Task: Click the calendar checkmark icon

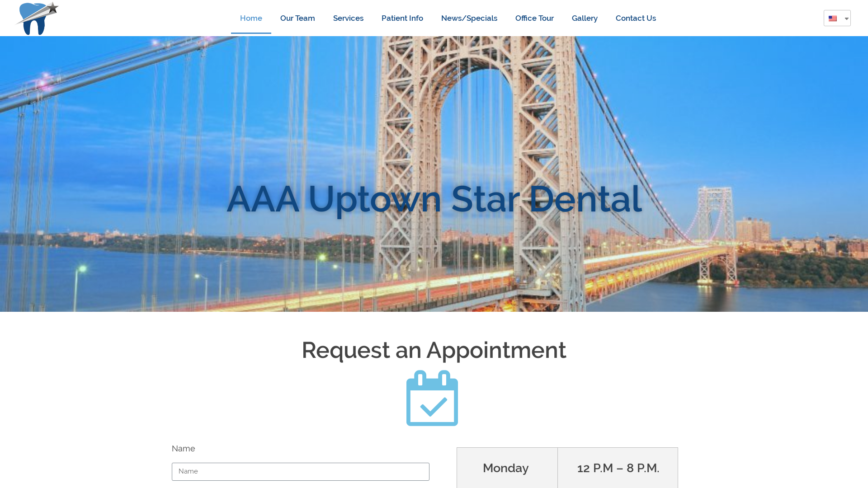Action: 432,398
